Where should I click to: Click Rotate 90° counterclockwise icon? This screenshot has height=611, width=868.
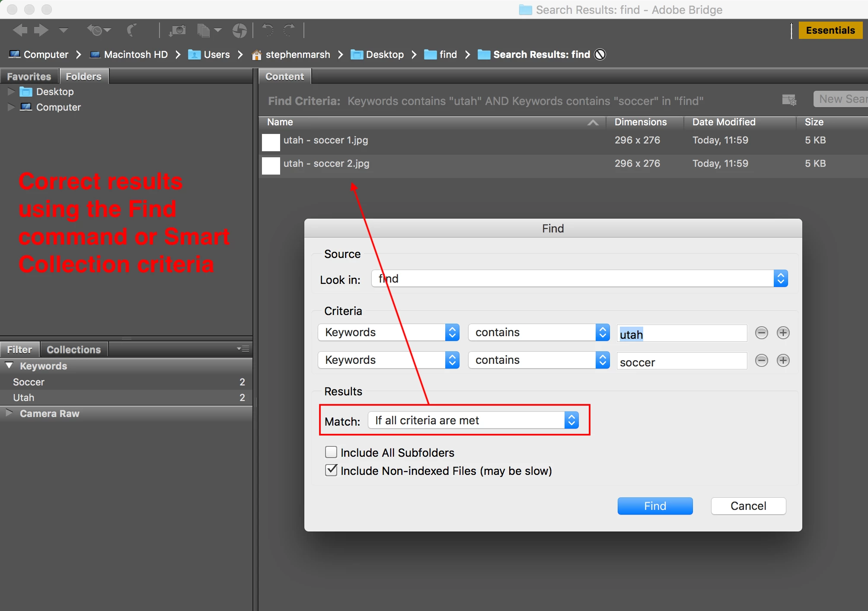click(x=268, y=30)
